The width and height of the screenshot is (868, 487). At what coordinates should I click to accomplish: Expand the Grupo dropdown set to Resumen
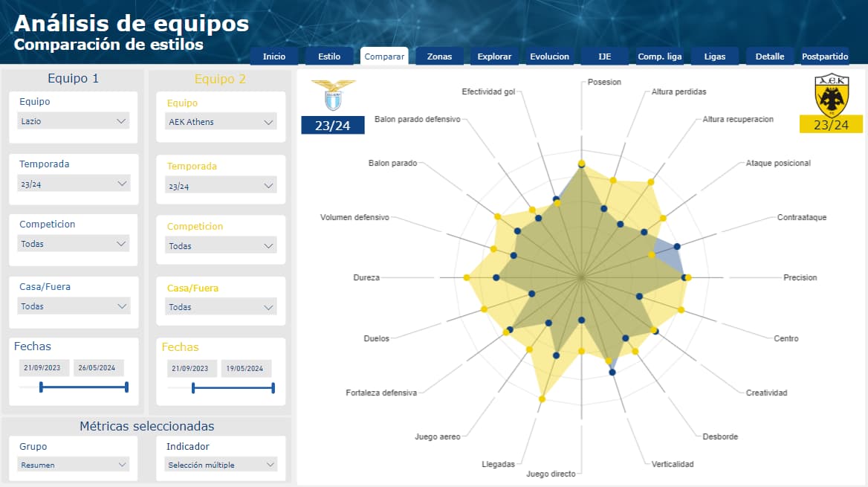click(73, 465)
